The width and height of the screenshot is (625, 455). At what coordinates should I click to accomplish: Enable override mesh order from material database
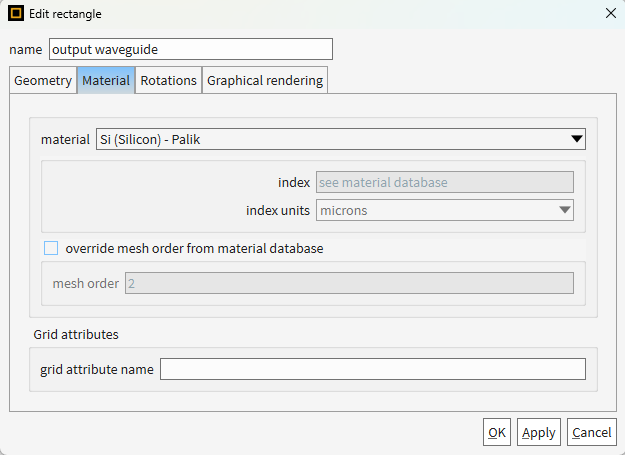tap(51, 248)
